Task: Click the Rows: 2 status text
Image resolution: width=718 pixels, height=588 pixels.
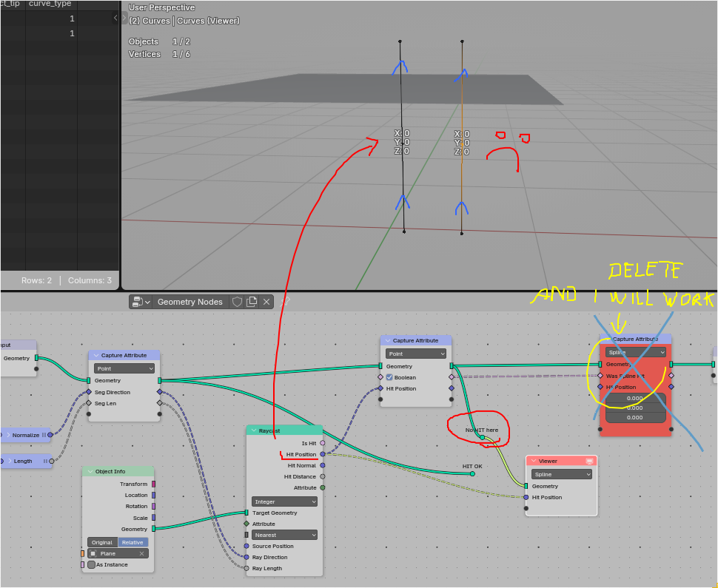Action: point(36,280)
